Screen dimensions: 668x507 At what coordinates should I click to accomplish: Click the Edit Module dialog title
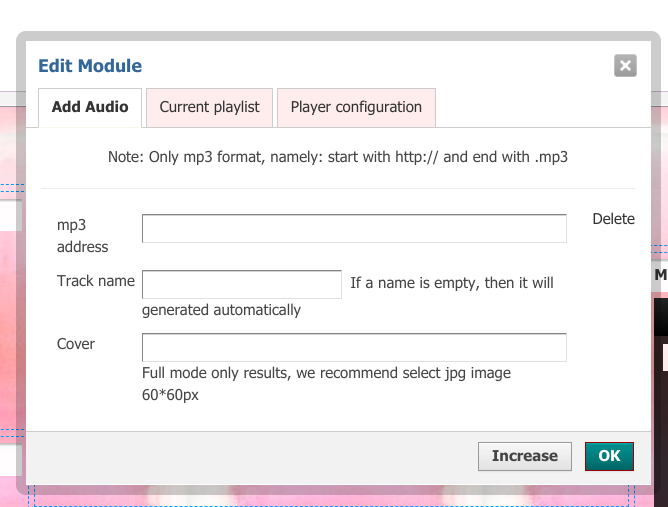[90, 66]
